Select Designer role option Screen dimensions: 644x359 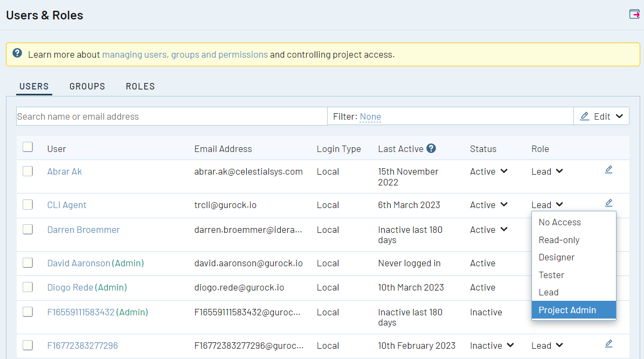[x=574, y=257]
